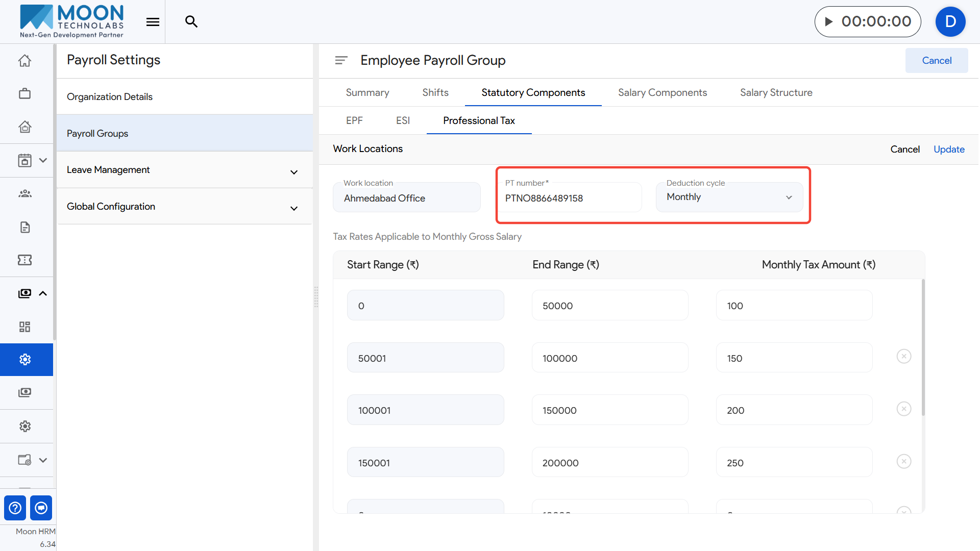Open the help question mark icon
The width and height of the screenshot is (980, 551).
[15, 508]
